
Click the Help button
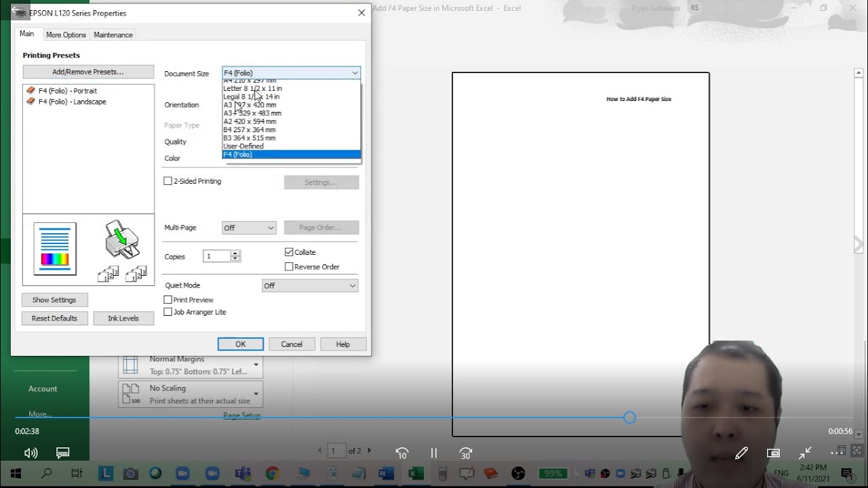(343, 344)
